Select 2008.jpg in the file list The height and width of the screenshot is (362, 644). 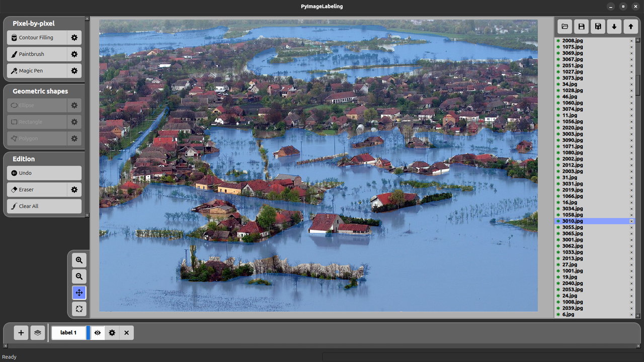(573, 41)
